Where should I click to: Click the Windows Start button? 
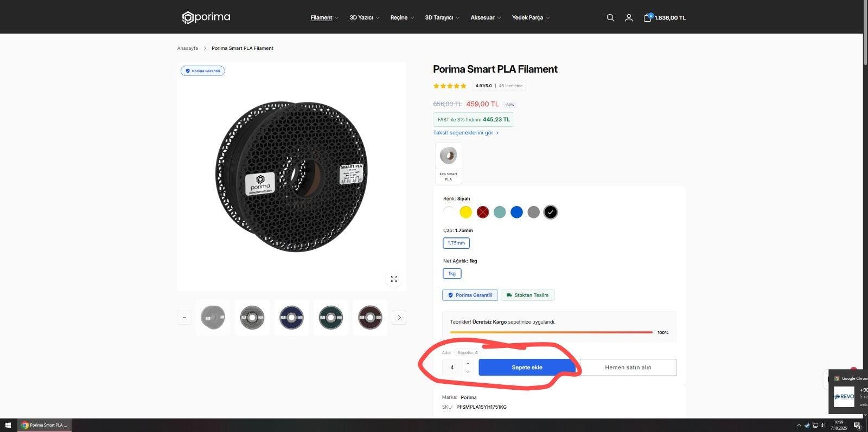click(x=8, y=425)
